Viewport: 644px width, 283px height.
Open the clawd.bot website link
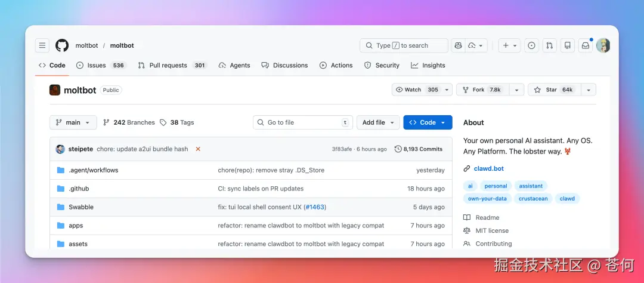[489, 168]
